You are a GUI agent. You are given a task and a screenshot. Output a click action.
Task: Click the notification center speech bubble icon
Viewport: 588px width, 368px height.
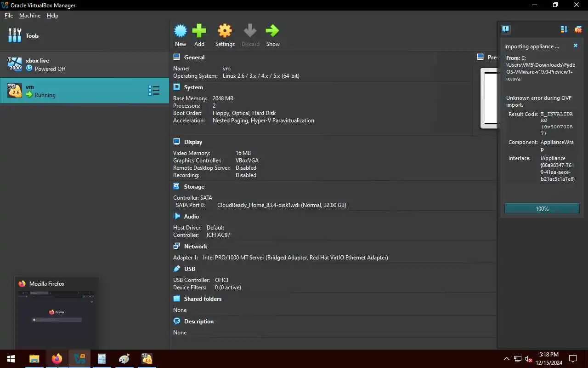(505, 29)
